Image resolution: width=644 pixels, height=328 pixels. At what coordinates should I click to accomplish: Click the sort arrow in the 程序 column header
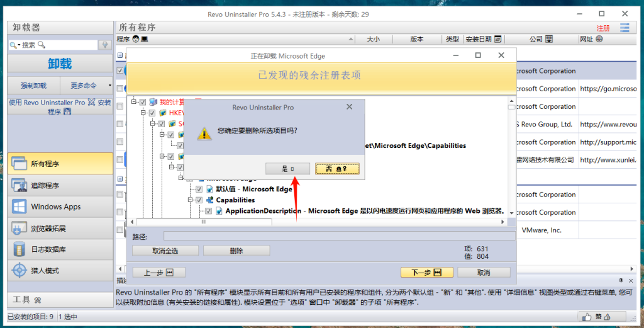pos(351,39)
